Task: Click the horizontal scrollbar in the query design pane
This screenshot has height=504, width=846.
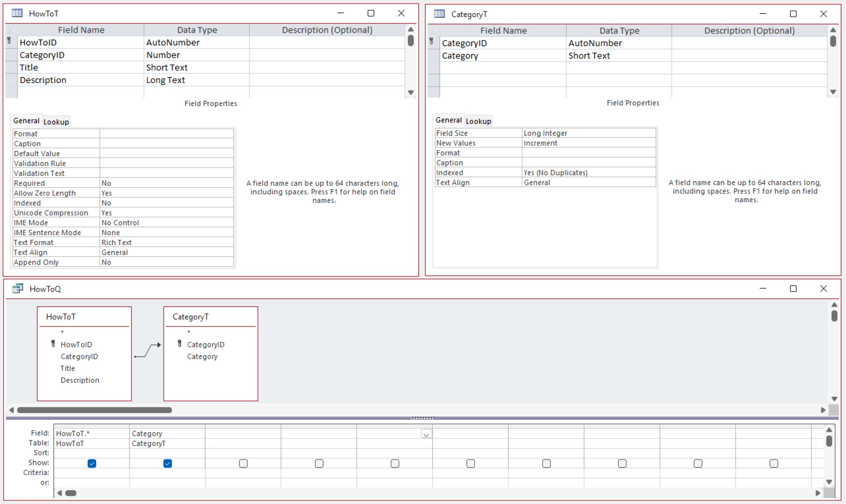Action: coord(94,410)
